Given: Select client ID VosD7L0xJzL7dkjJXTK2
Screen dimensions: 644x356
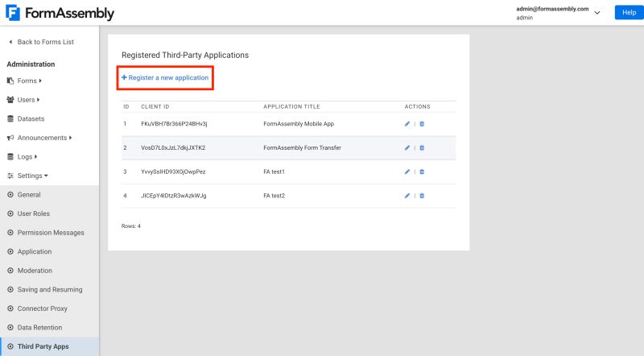Looking at the screenshot, I should [173, 147].
